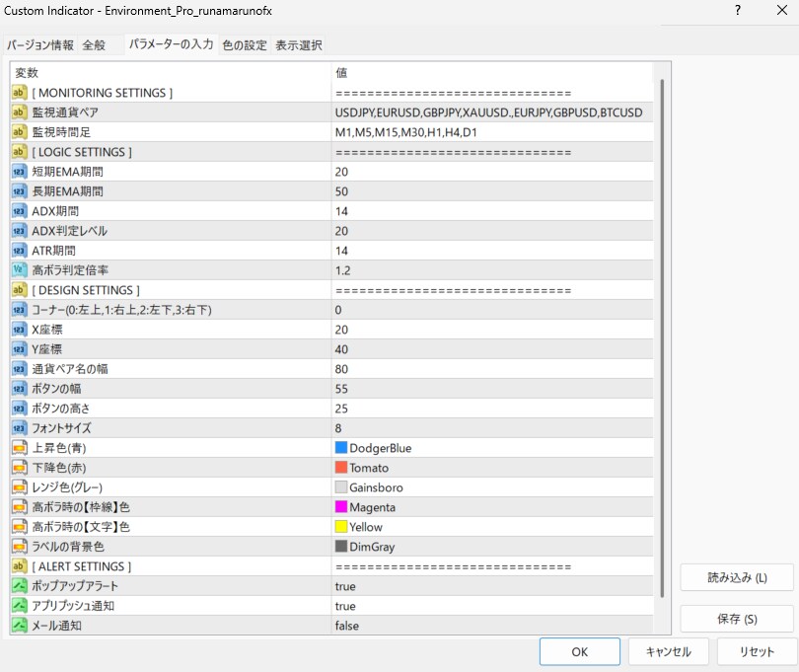Viewport: 799px width, 672px height.
Task: Click the help question mark button
Action: coord(738,10)
